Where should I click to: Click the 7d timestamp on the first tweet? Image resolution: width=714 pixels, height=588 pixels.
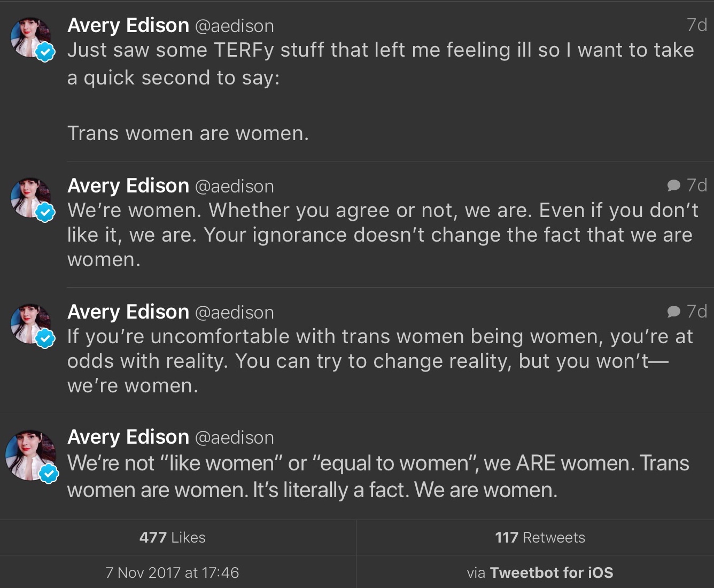[697, 25]
